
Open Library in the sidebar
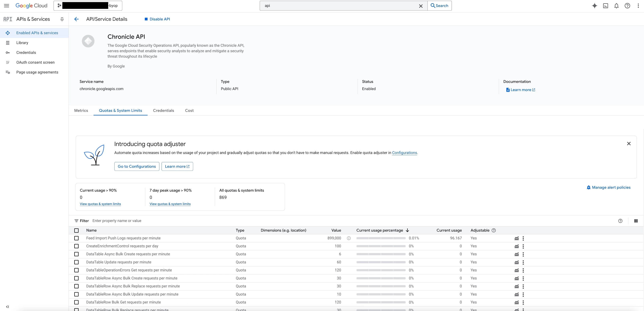pyautogui.click(x=34, y=43)
